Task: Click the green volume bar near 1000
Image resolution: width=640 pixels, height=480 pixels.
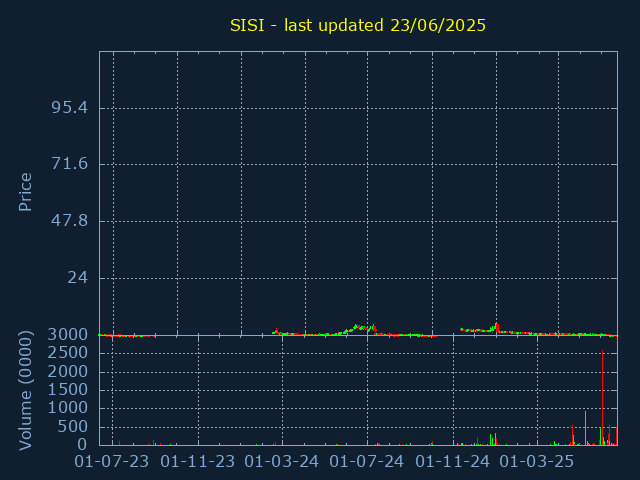Action: click(x=585, y=428)
